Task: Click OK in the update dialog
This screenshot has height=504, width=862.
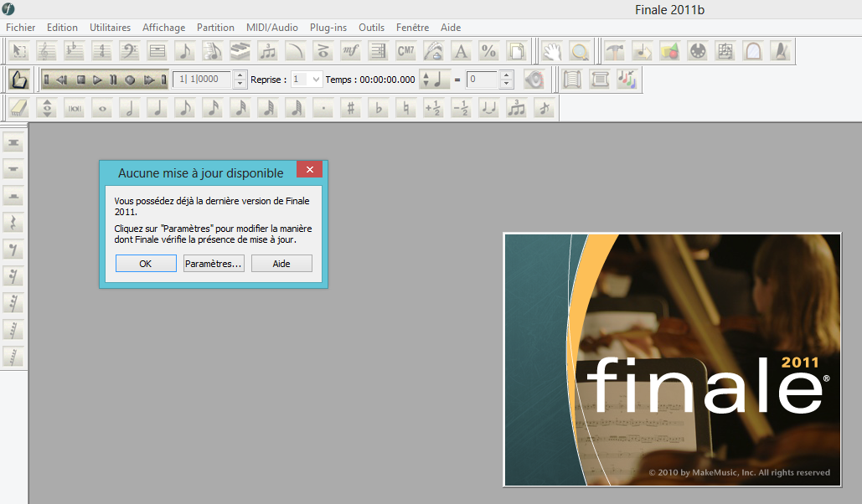Action: 146,263
